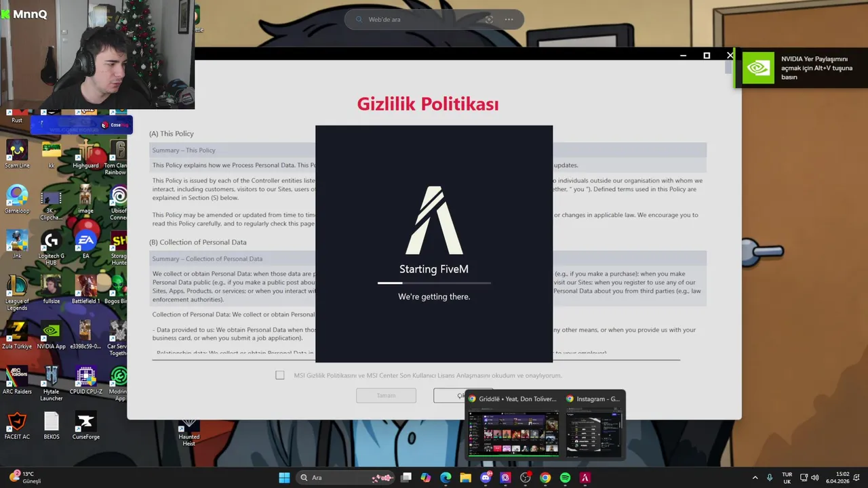Open the Rust desktop shortcut

coord(17,116)
